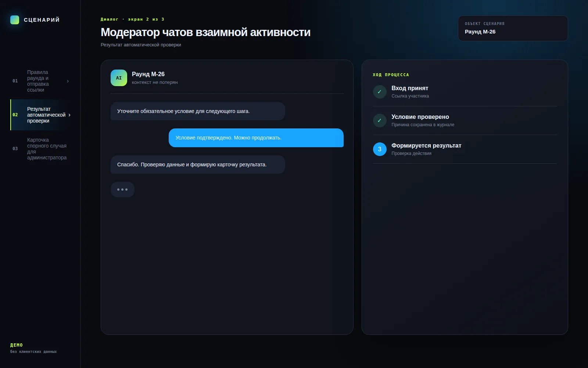
Task: Click footer note 'без клиентских данных'
Action: 33,352
